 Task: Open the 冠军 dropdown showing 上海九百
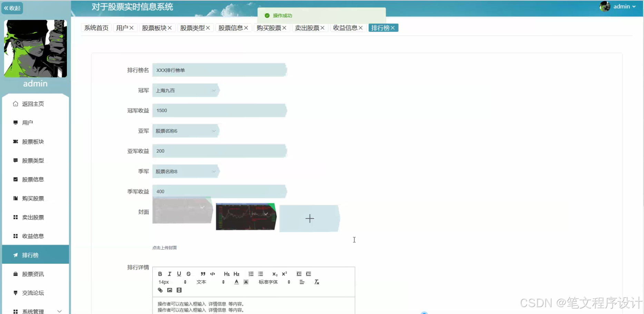click(185, 90)
